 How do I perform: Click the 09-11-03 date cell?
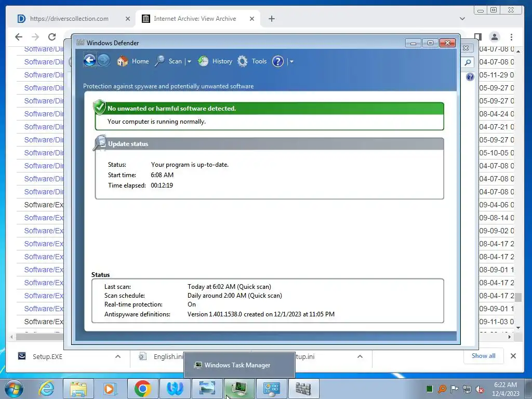496,321
